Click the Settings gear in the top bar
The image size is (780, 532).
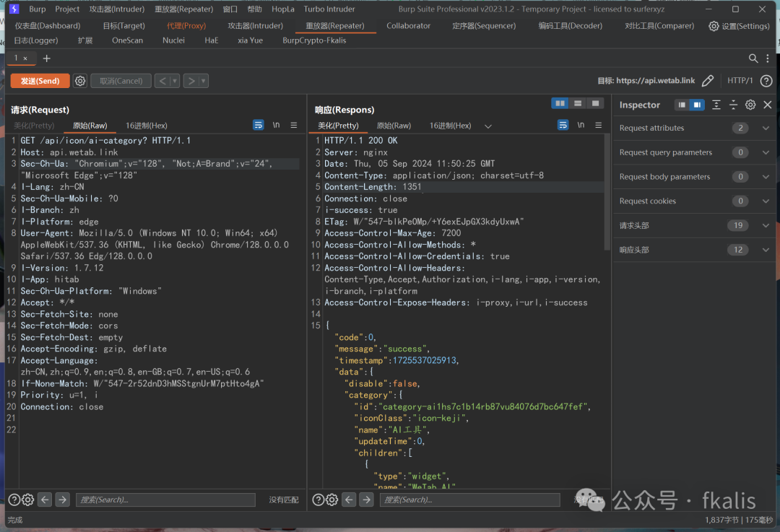click(x=714, y=26)
